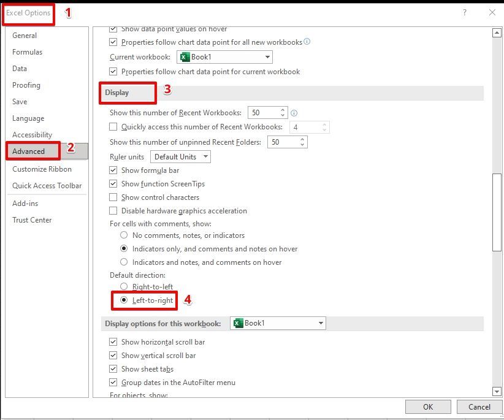The height and width of the screenshot is (420, 504).
Task: Open Customize Ribbon settings
Action: coord(42,169)
